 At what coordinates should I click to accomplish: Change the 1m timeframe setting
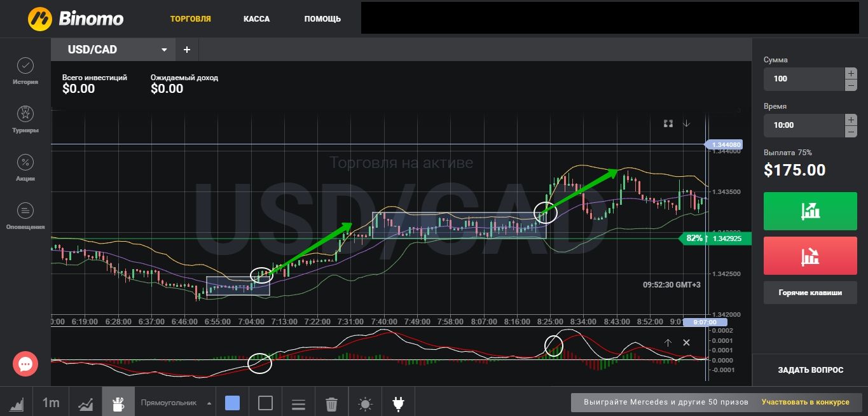(x=51, y=403)
